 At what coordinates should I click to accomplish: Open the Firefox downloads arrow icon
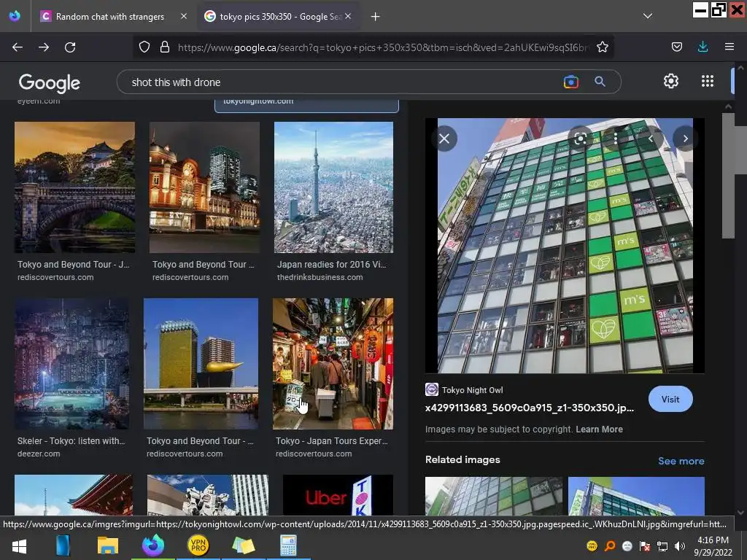click(703, 47)
